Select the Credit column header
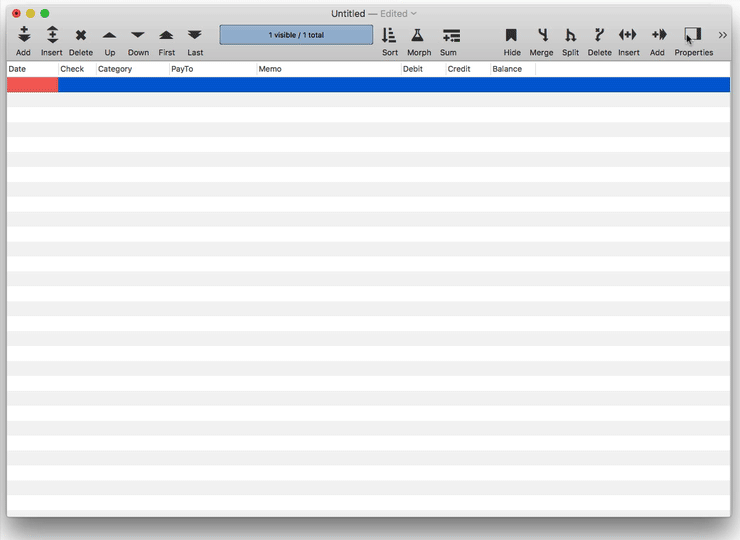The image size is (740, 540). 468,69
